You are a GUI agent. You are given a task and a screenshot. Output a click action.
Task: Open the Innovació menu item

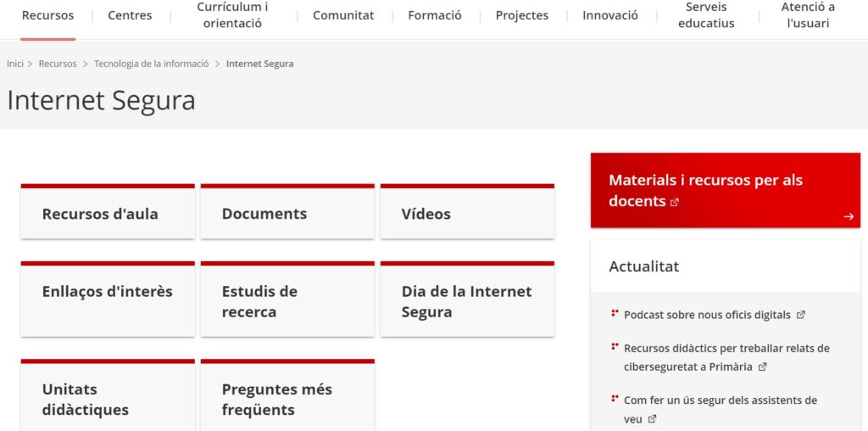click(610, 15)
